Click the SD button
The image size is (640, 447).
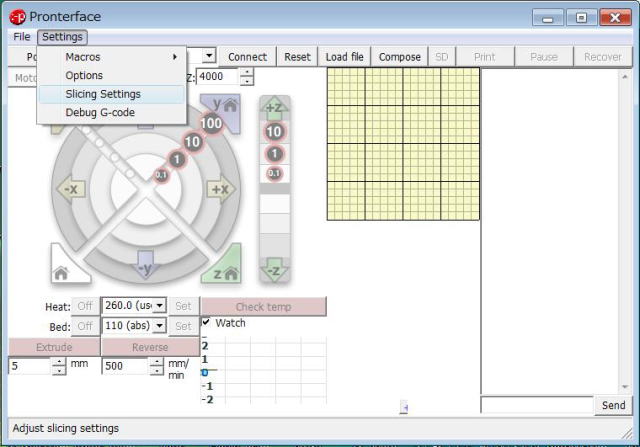click(441, 57)
